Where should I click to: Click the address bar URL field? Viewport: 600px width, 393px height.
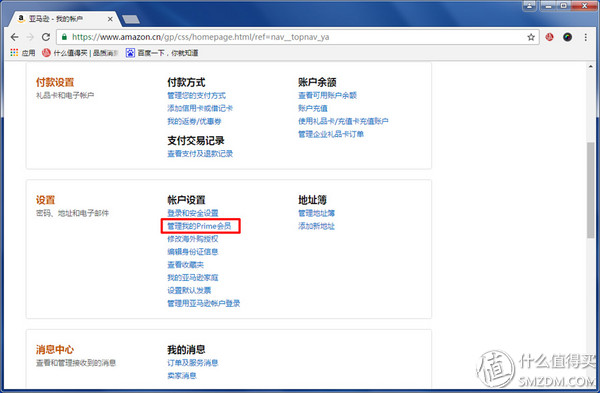(291, 37)
